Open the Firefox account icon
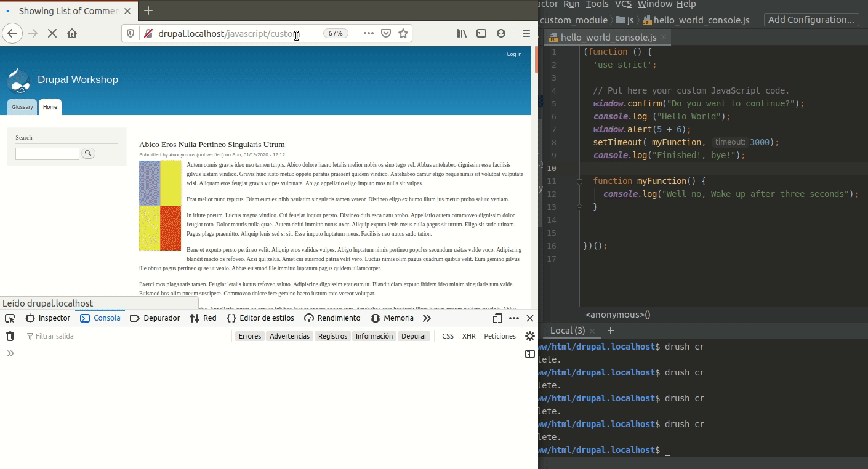 501,33
